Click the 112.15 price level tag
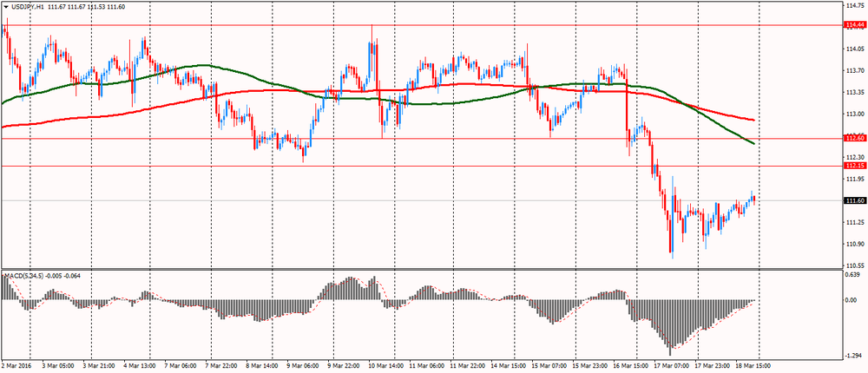Viewport: 868px width, 373px height. [x=855, y=166]
